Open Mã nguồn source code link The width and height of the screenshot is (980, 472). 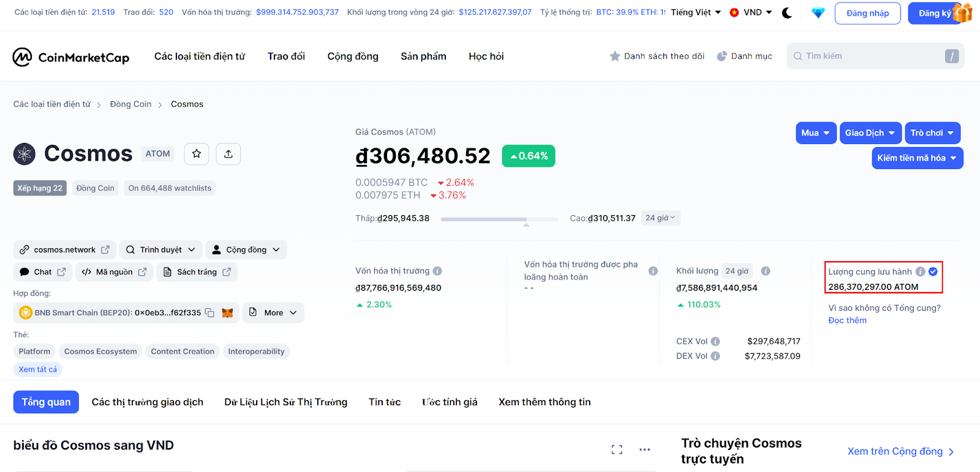pyautogui.click(x=114, y=272)
